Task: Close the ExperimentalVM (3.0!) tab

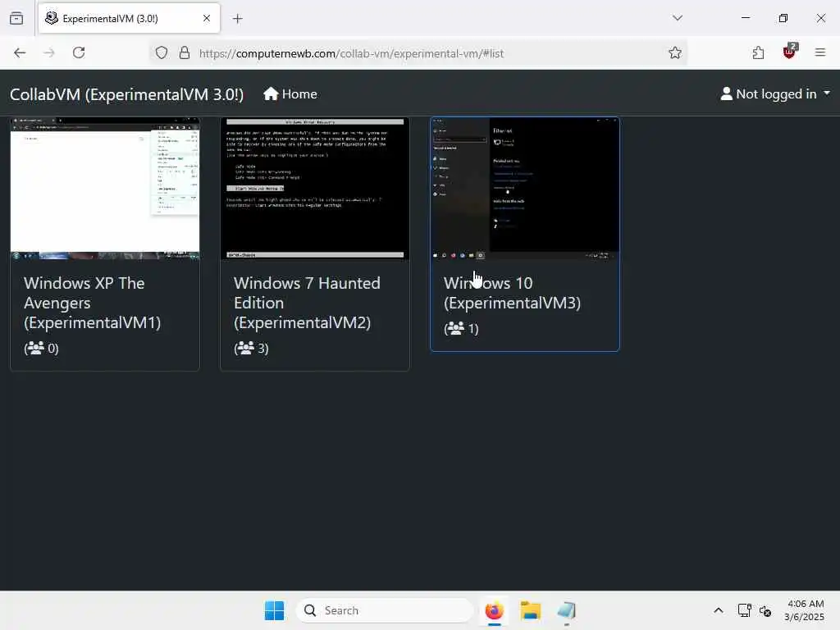Action: [207, 18]
